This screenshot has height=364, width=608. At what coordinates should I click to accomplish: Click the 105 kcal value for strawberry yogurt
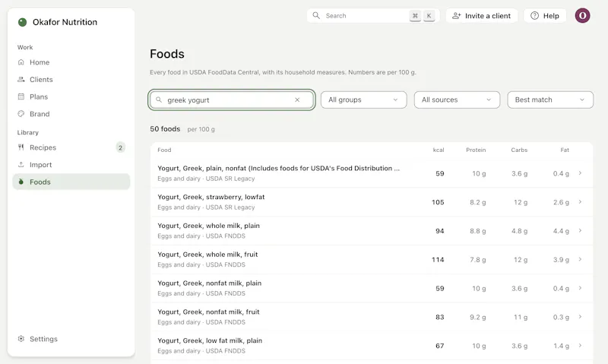point(438,202)
